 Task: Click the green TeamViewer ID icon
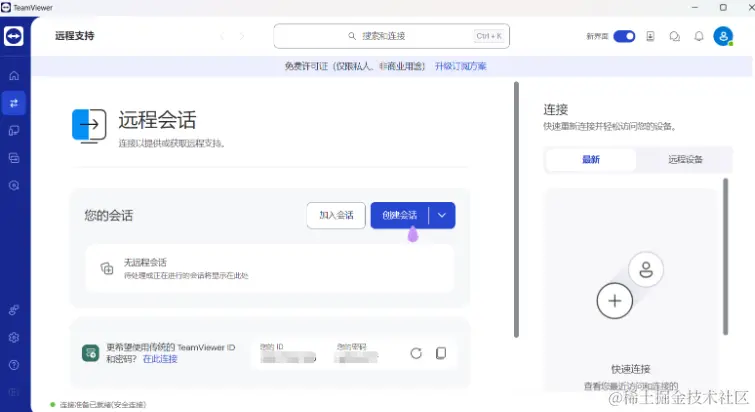(91, 353)
